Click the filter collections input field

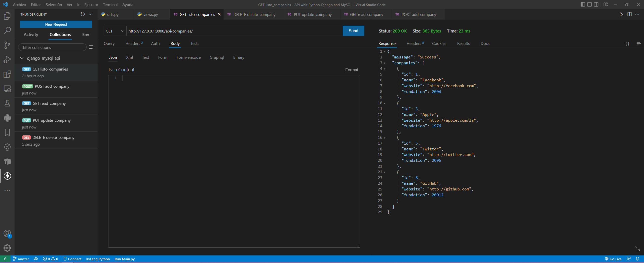coord(52,47)
